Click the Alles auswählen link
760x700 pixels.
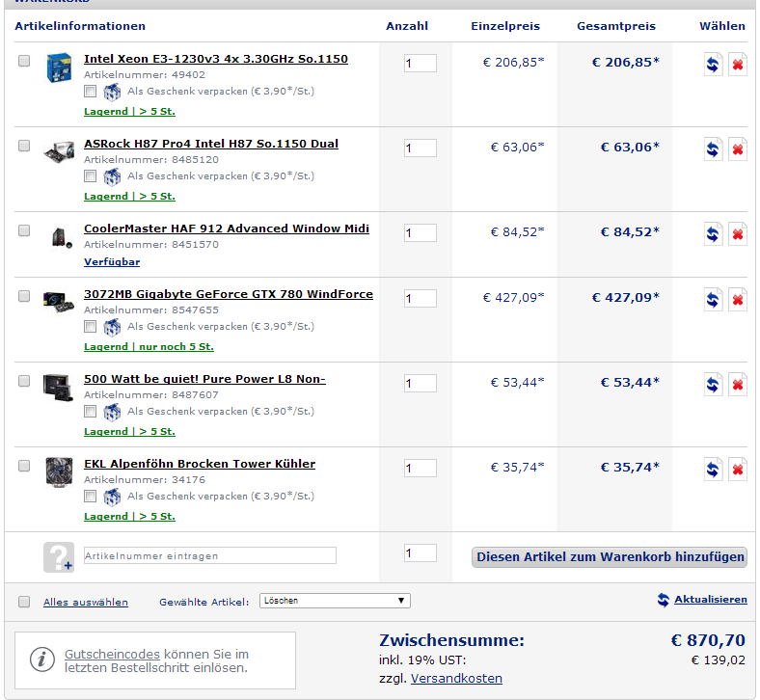[86, 603]
